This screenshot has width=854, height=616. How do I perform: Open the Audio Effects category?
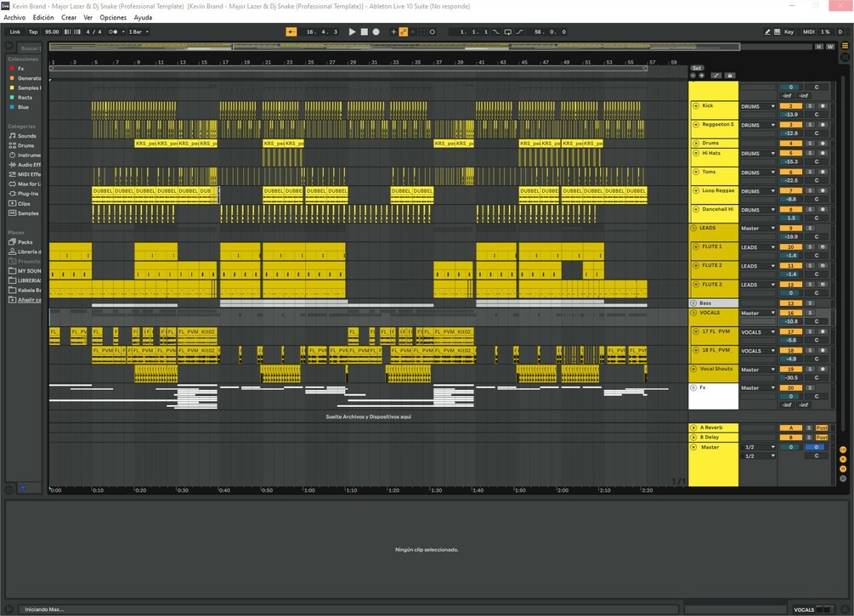click(25, 165)
